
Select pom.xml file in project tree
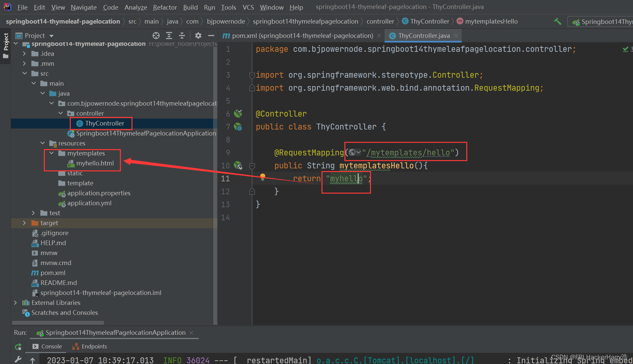(x=53, y=273)
